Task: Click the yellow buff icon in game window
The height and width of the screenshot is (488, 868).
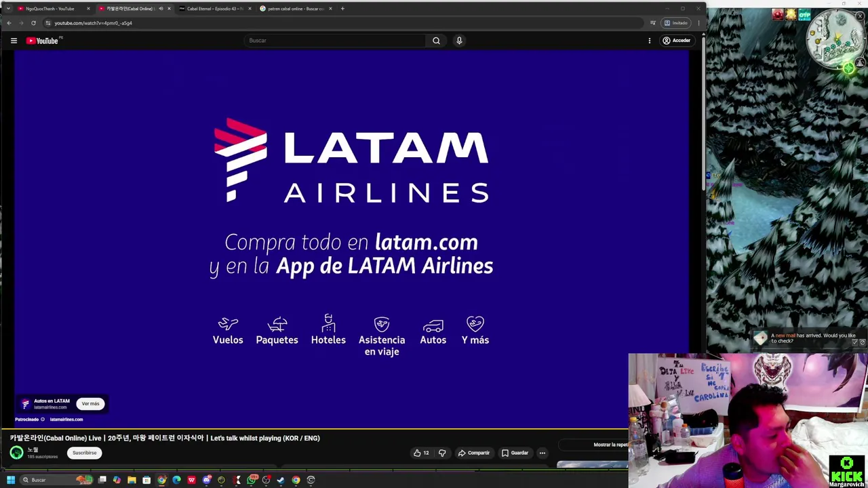Action: click(791, 14)
